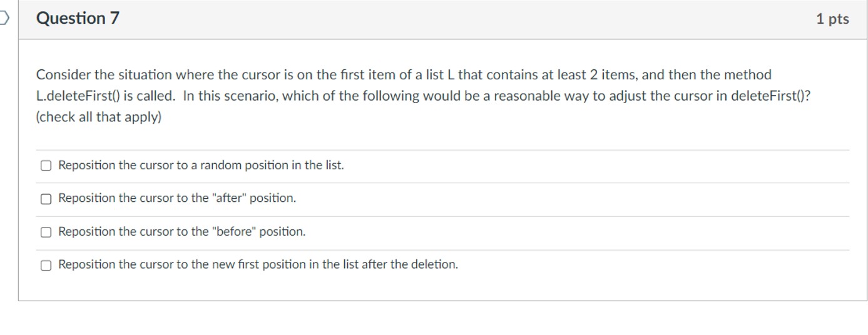Click the answer text mentioning the "after" position
This screenshot has height=335, width=868.
pyautogui.click(x=177, y=198)
